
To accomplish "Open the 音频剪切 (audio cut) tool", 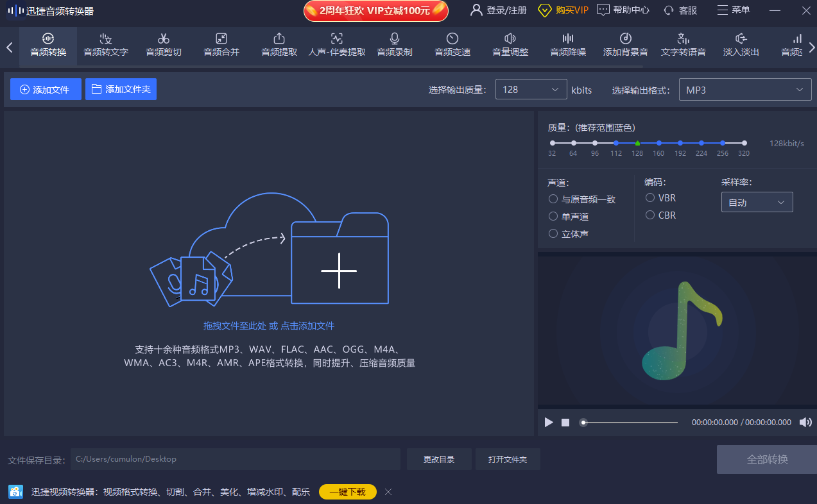I will tap(164, 45).
